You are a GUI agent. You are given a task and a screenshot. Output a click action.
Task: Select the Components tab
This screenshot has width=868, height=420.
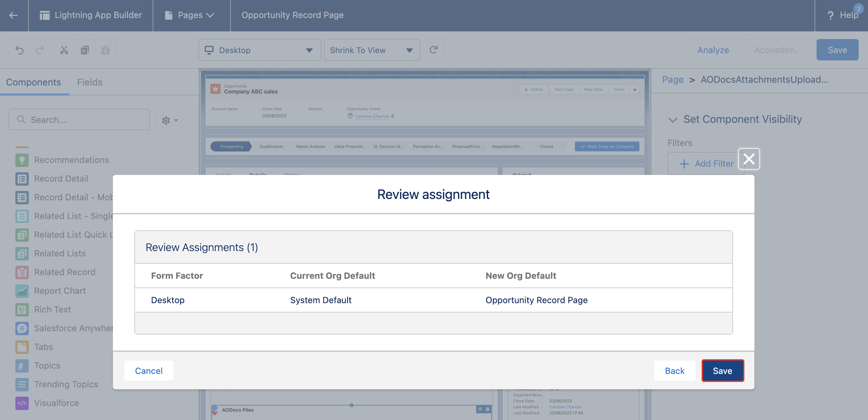33,82
